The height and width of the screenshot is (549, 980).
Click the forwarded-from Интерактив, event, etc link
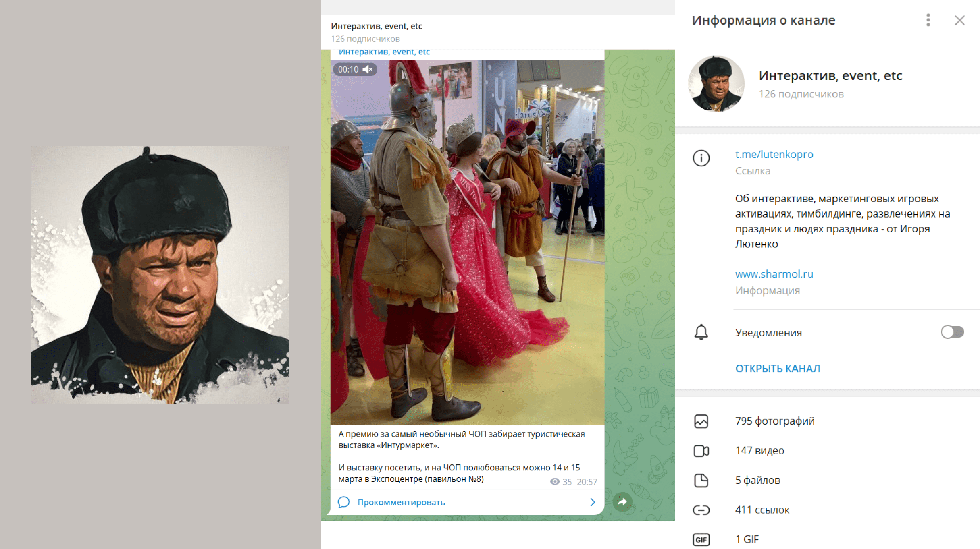(384, 52)
